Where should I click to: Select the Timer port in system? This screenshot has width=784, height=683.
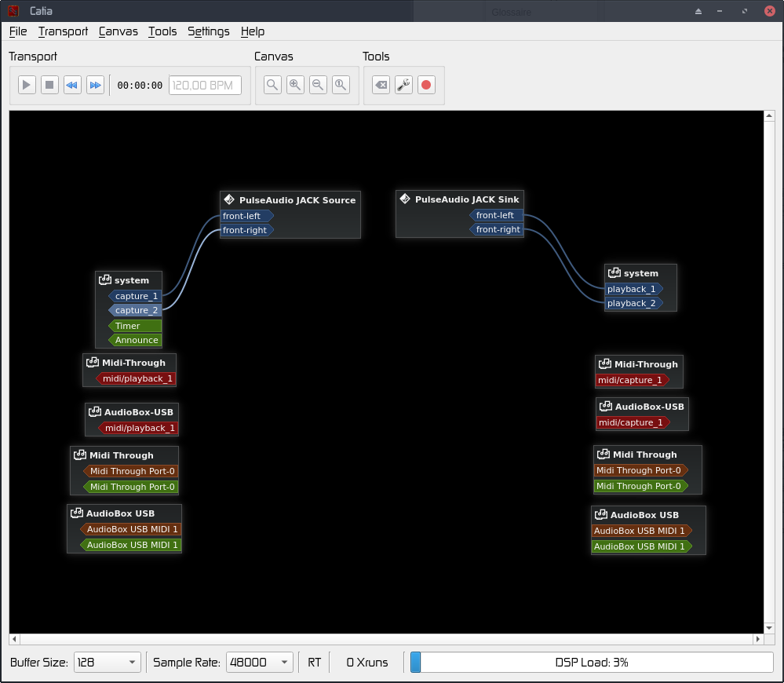(135, 326)
